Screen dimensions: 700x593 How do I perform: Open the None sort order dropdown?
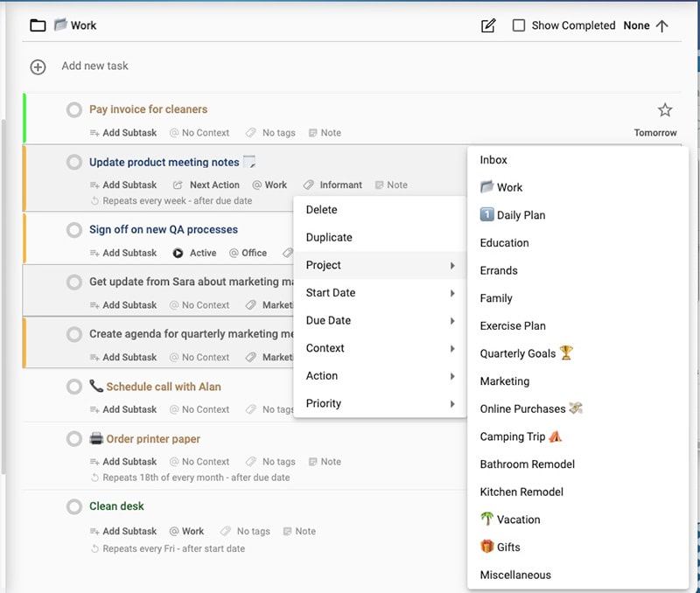(x=636, y=25)
